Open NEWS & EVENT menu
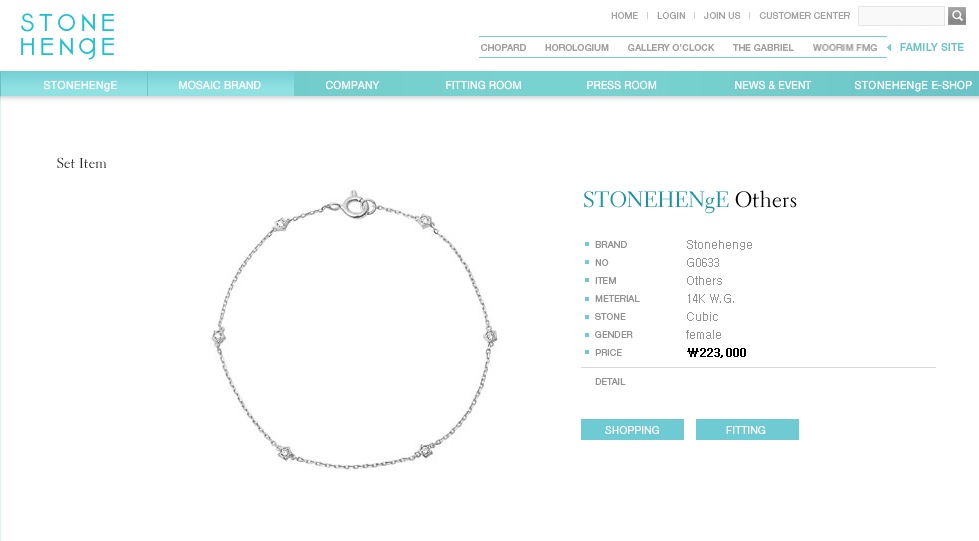Viewport: 979px width, 541px height. pyautogui.click(x=772, y=85)
